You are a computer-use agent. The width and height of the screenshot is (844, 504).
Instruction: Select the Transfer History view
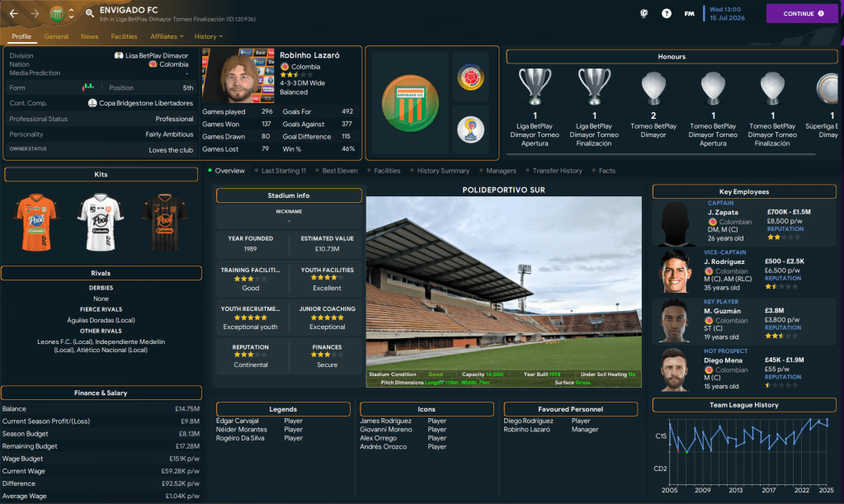tap(557, 171)
